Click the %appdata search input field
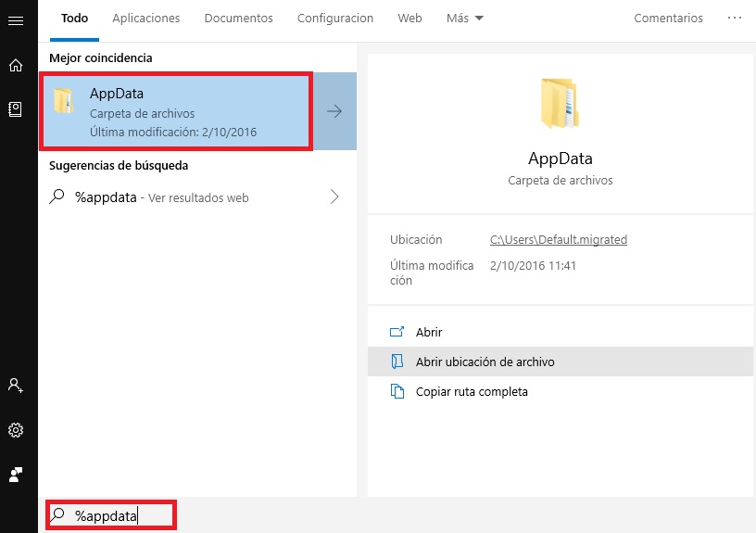Screen dimensions: 756x533 pos(120,515)
